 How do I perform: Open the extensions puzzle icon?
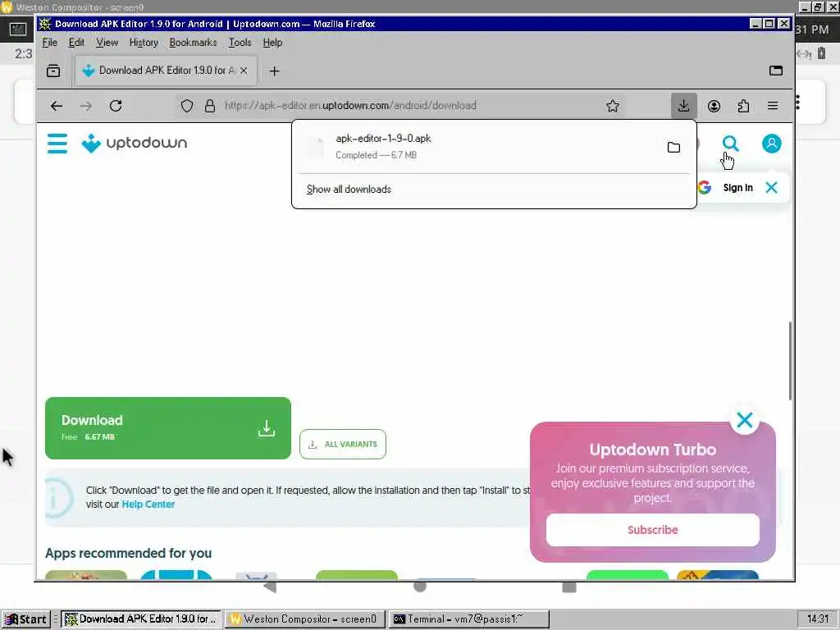(x=743, y=106)
